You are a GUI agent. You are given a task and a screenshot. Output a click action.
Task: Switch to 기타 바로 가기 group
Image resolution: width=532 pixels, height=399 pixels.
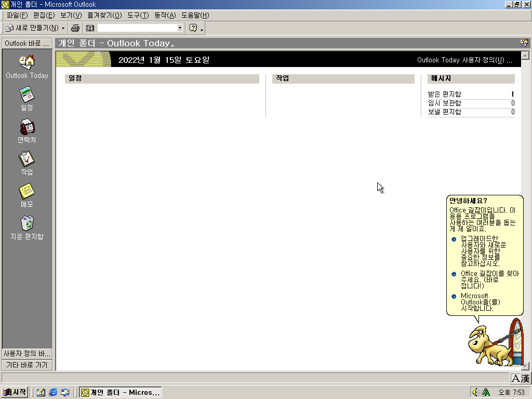tap(27, 365)
